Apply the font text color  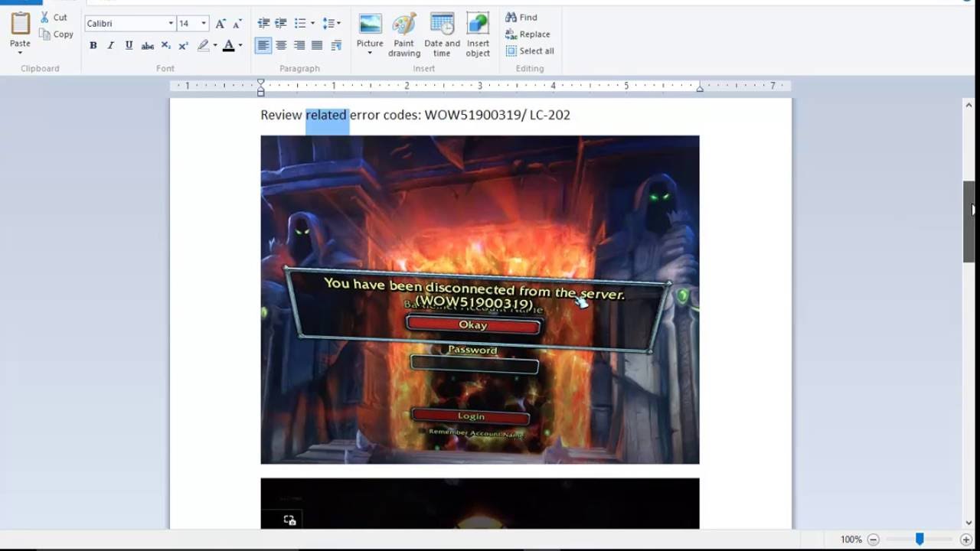pyautogui.click(x=228, y=46)
